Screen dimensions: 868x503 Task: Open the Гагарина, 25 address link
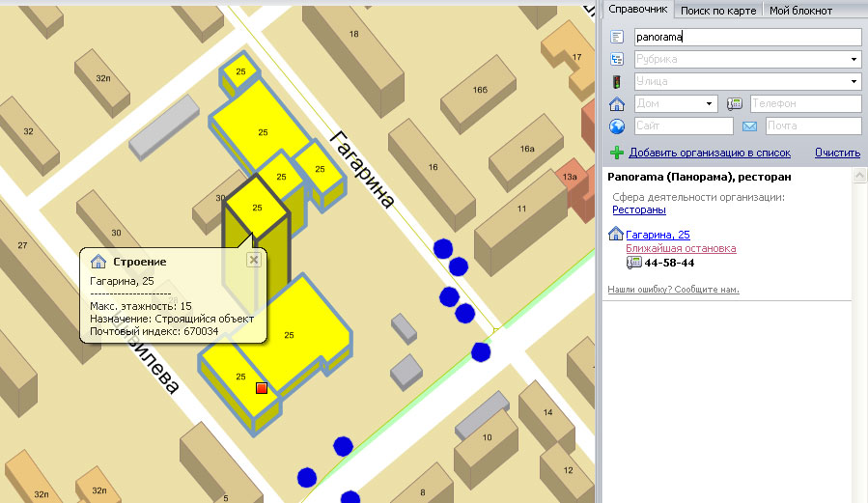(658, 235)
